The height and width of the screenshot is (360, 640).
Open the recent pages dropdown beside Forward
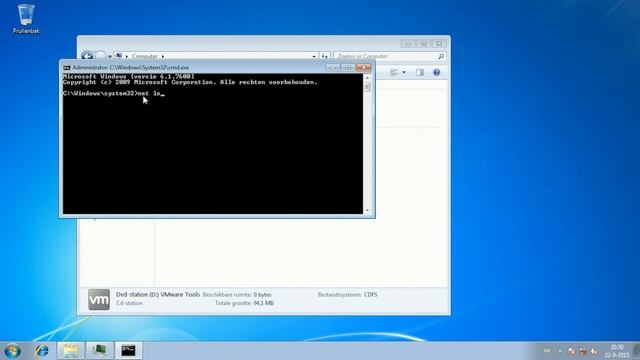109,56
